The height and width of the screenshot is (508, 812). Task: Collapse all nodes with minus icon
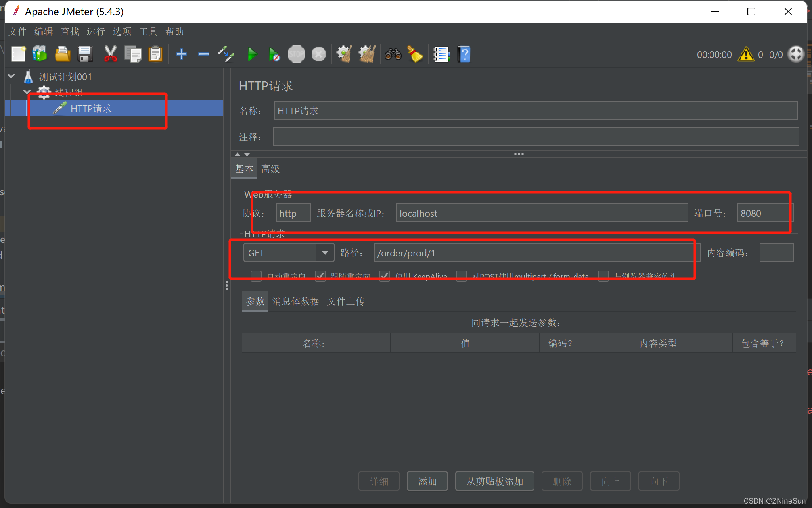tap(204, 54)
